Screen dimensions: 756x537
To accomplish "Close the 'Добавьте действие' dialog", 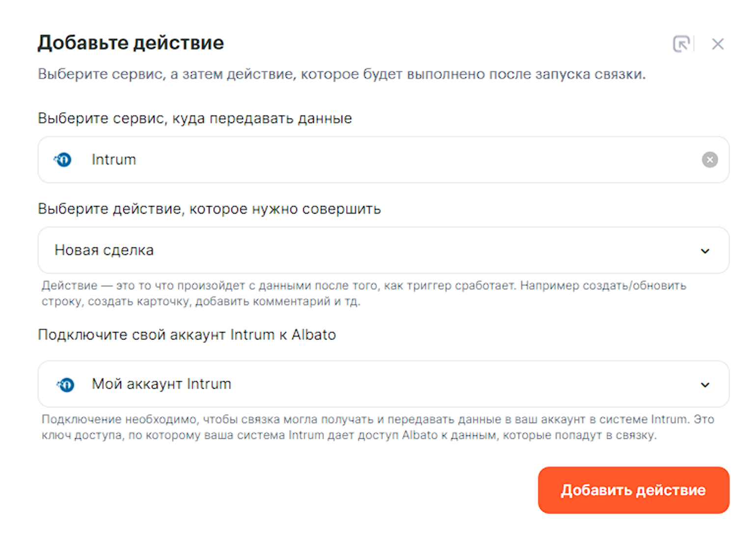I will [718, 44].
